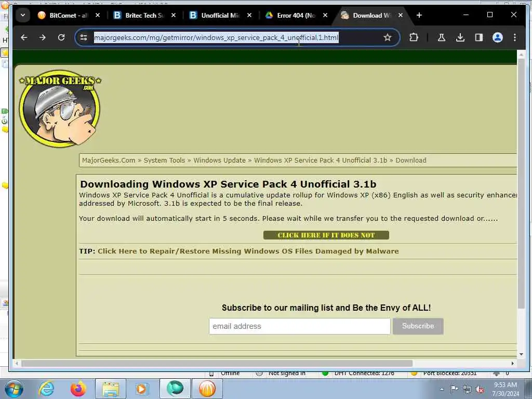Open Windows Media Player from the taskbar
Viewport: 532px width, 399px height.
tap(141, 389)
